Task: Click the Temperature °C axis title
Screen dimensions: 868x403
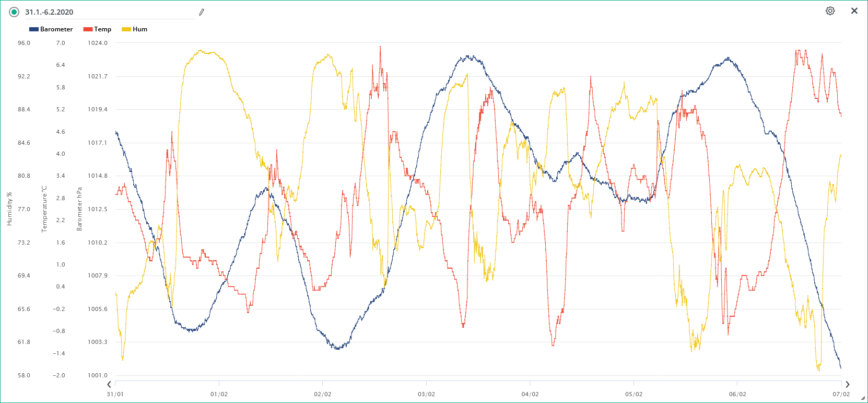Action: 44,209
